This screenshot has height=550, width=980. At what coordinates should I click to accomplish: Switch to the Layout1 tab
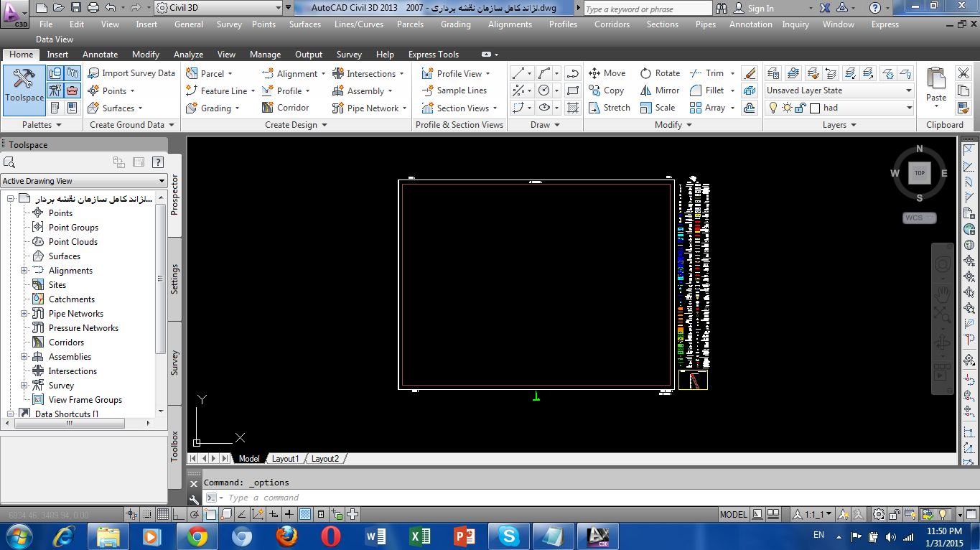pos(285,459)
